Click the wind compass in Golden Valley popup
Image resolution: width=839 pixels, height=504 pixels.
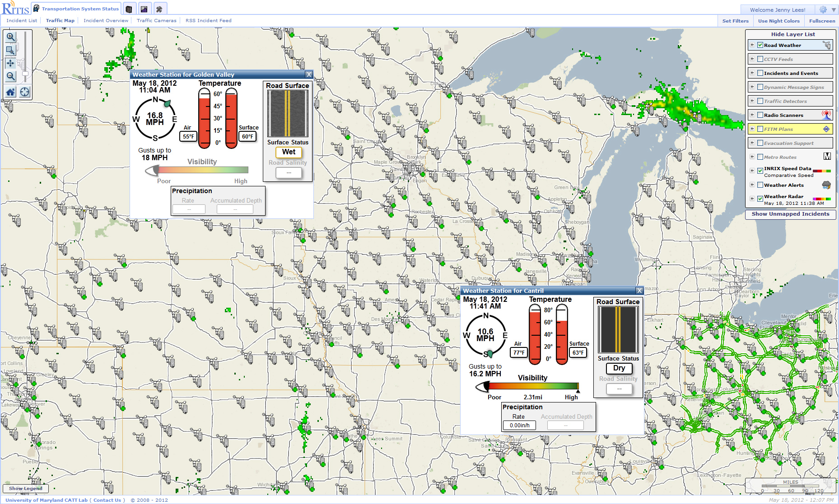coord(155,119)
